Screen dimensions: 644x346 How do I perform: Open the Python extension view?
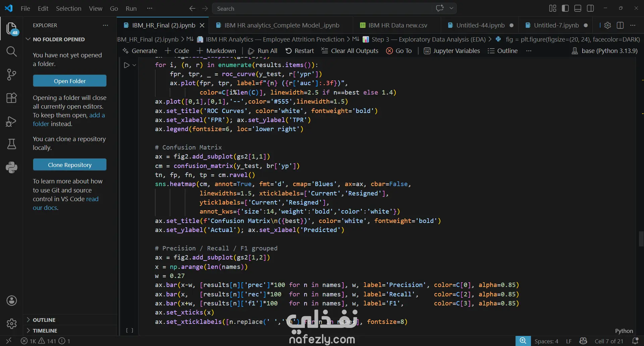tap(12, 167)
